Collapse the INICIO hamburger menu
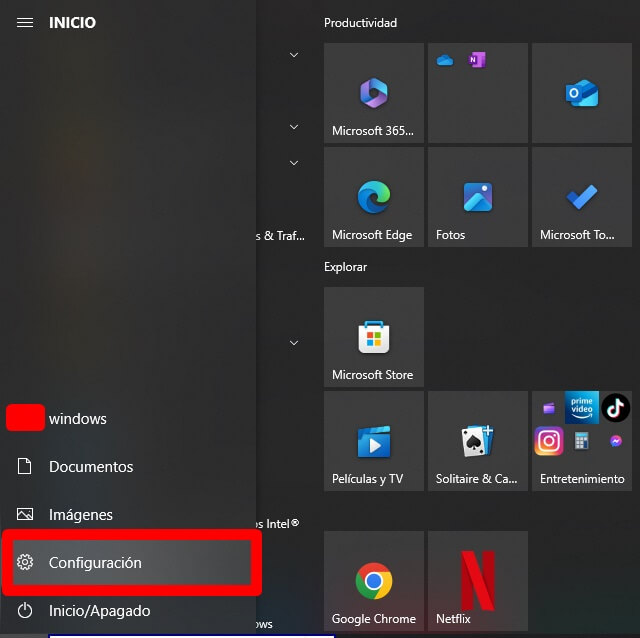This screenshot has width=640, height=638. click(25, 22)
